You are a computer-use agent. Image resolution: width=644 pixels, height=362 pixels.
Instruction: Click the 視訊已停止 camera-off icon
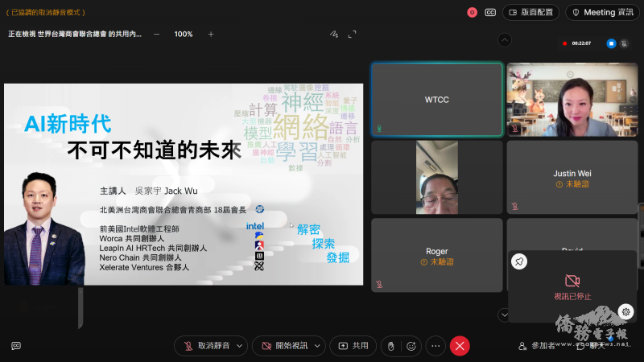(x=572, y=281)
